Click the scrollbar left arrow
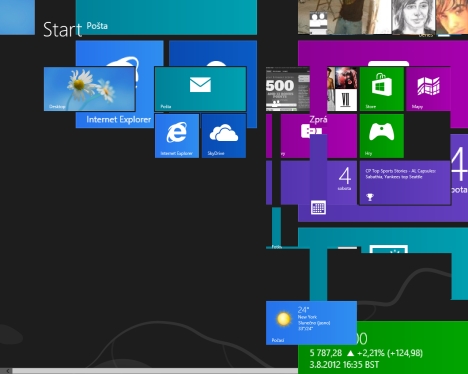The image size is (468, 374). coord(7,371)
